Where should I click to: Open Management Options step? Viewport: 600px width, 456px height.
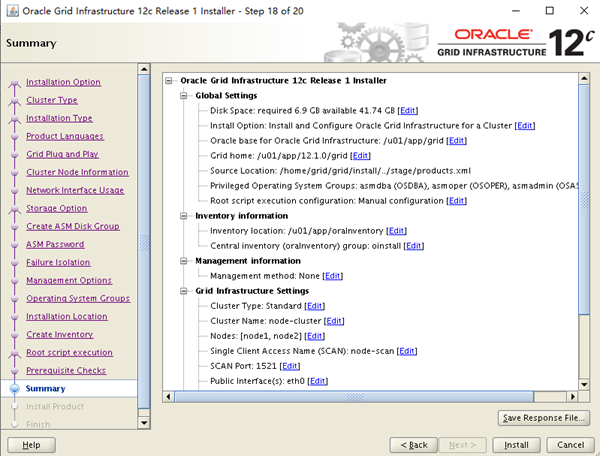[69, 280]
